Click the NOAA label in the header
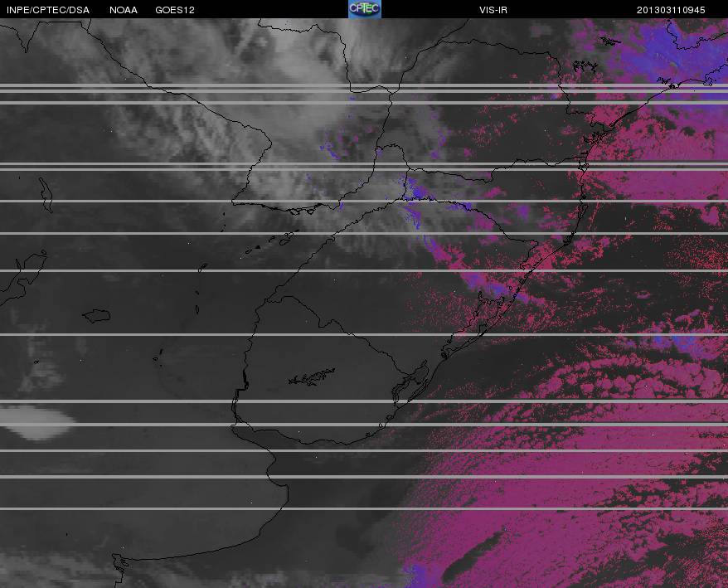 124,10
